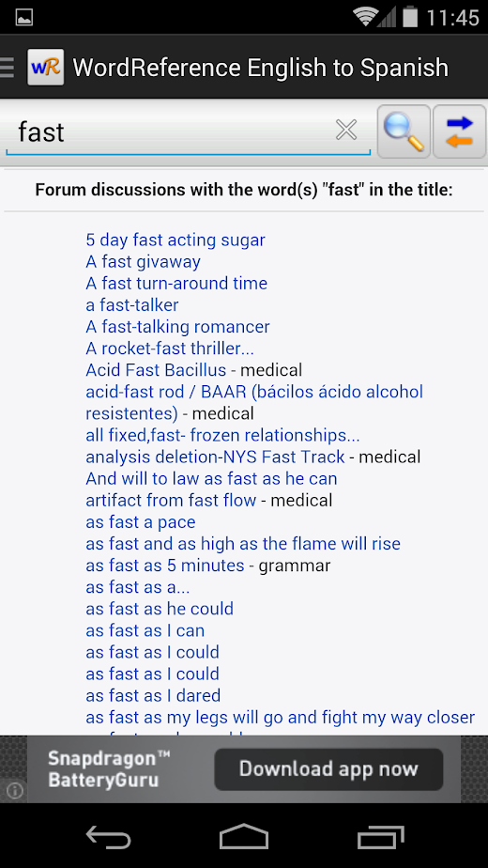Open 'A rocket-fast thriller...' forum link
The image size is (488, 868).
pyautogui.click(x=170, y=349)
